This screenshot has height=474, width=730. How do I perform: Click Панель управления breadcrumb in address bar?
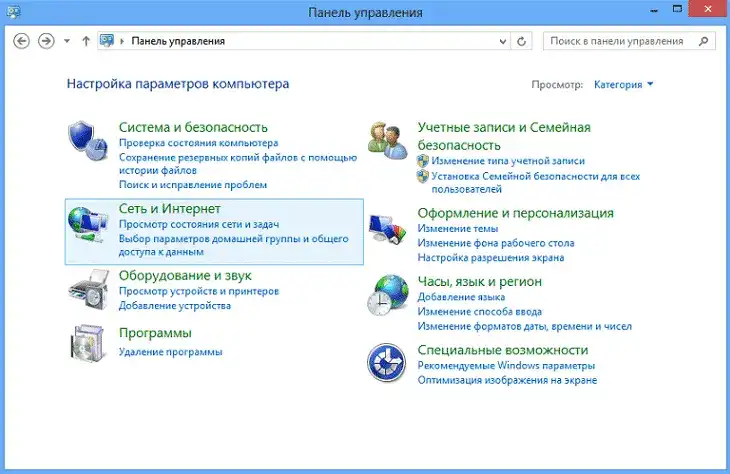[178, 41]
